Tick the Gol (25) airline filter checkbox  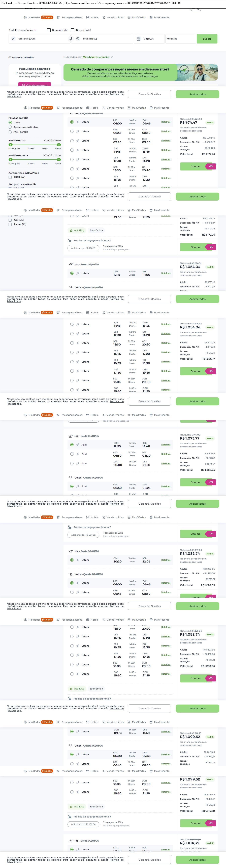point(10,220)
